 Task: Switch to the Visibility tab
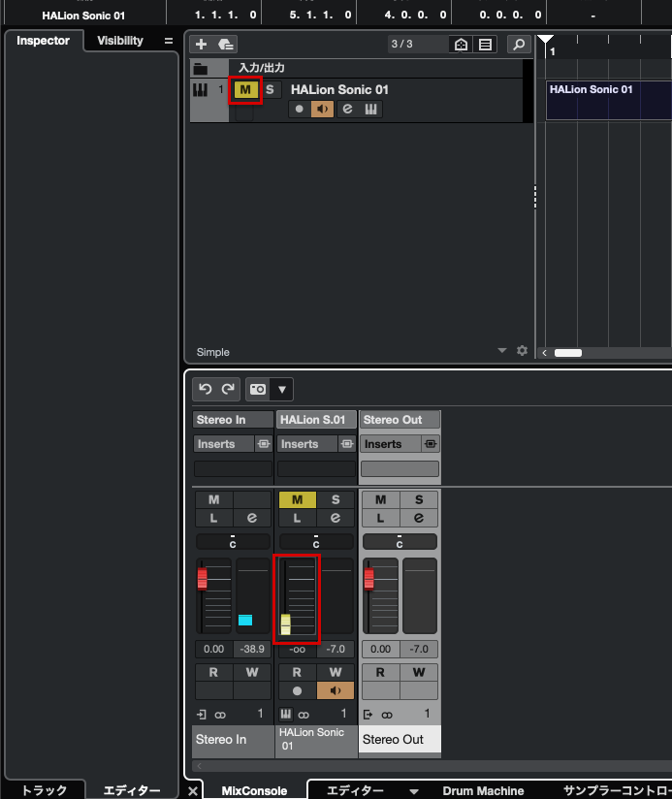click(x=119, y=41)
